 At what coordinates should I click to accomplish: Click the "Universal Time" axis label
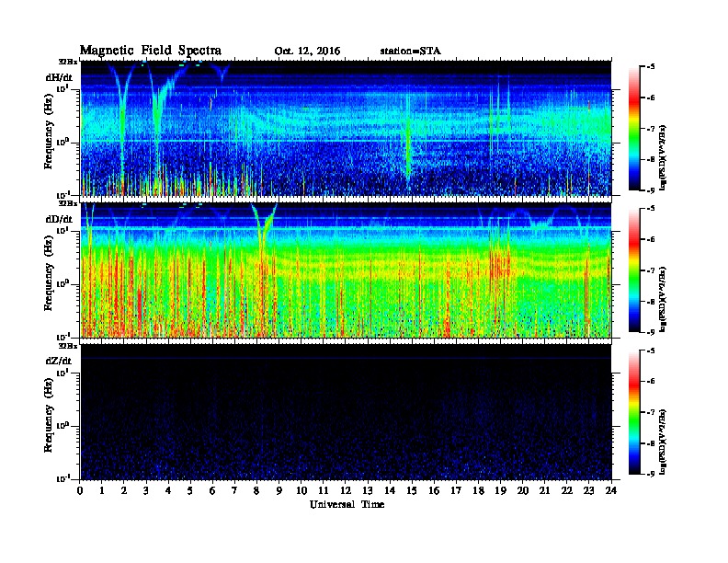(347, 504)
